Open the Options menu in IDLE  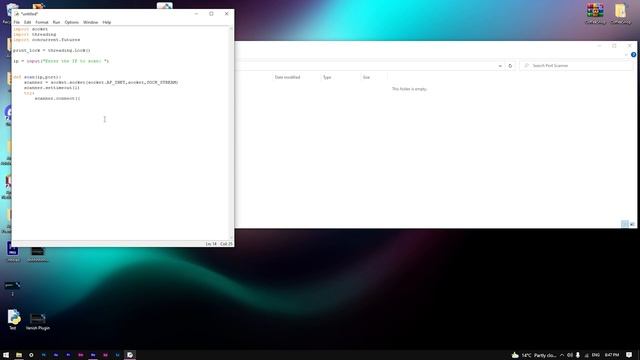coord(71,22)
